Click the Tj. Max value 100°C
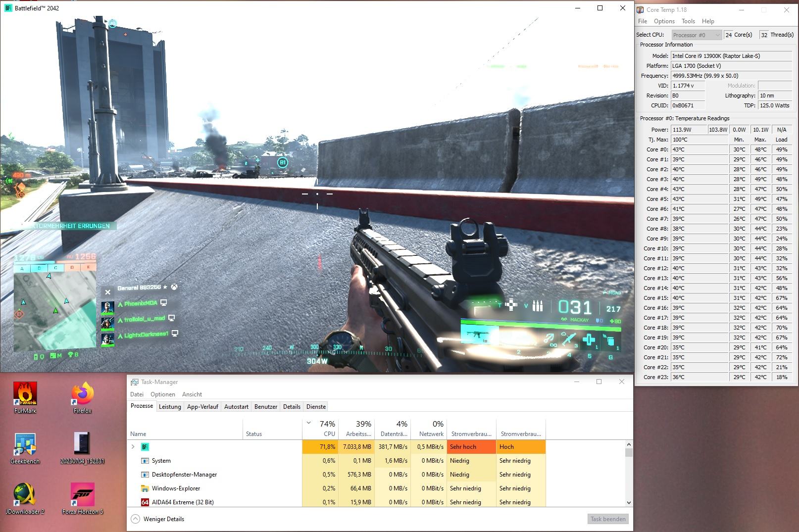The width and height of the screenshot is (799, 532). point(699,140)
